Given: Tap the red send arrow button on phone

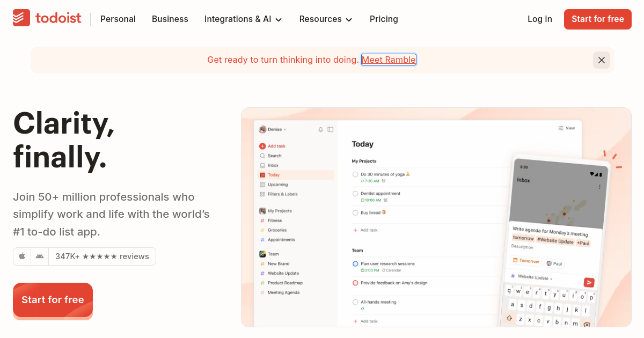Looking at the screenshot, I should pos(589,283).
